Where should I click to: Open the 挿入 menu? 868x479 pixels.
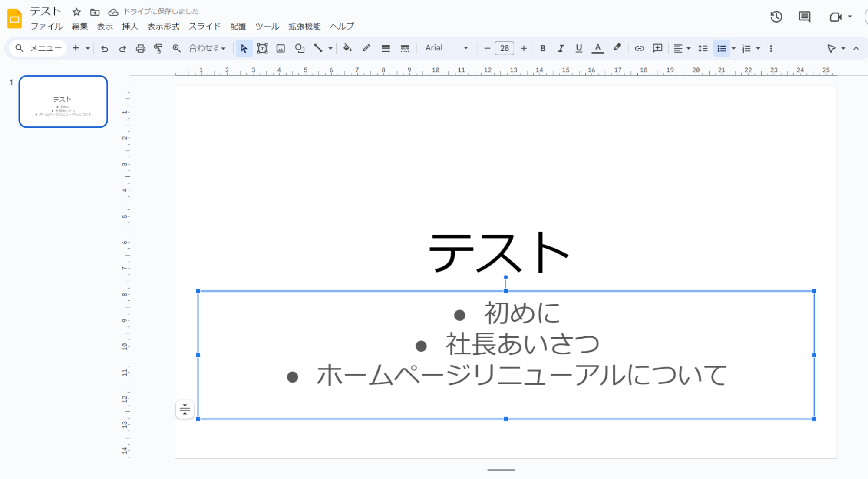click(x=129, y=26)
